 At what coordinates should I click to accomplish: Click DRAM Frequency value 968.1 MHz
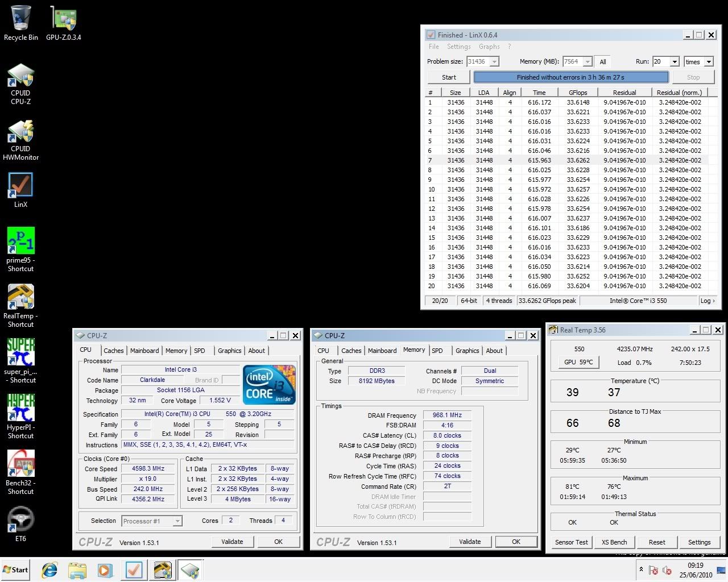(447, 415)
